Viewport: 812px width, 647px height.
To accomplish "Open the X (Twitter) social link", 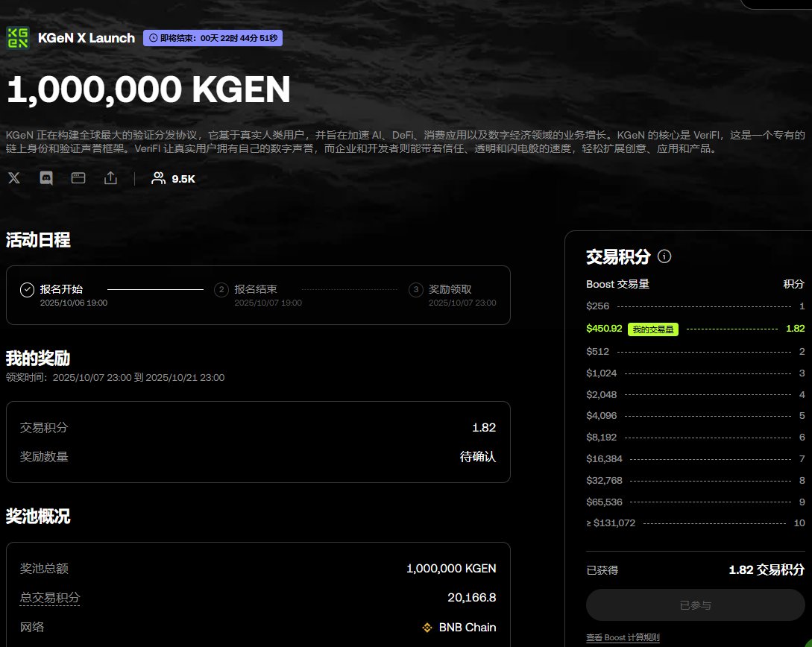I will pos(14,178).
